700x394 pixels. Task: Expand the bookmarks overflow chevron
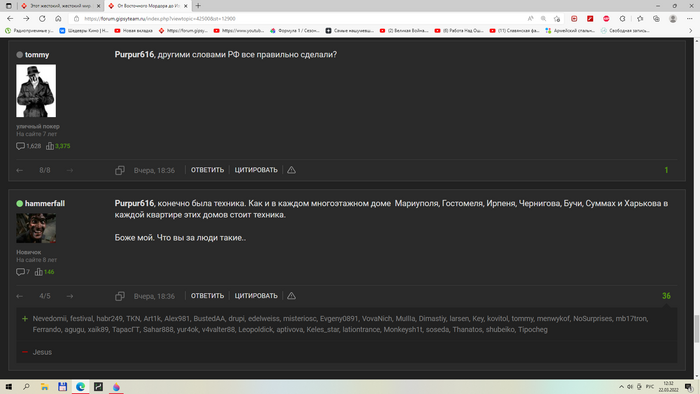[x=691, y=31]
